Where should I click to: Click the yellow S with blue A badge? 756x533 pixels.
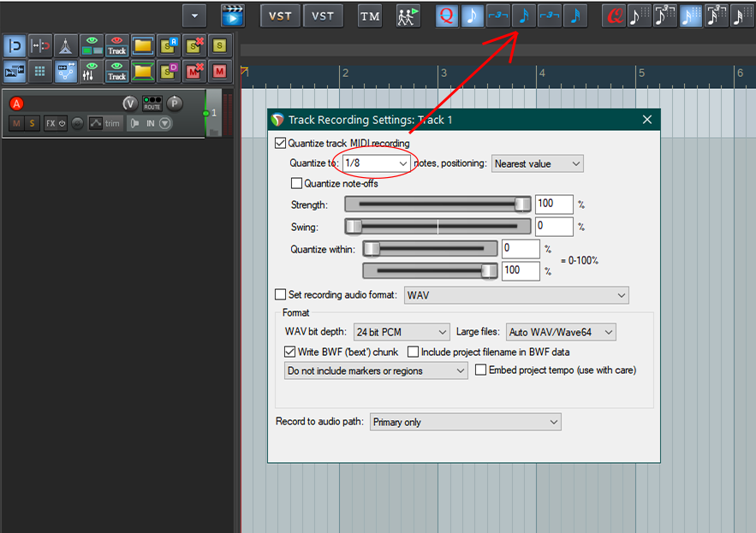(169, 46)
